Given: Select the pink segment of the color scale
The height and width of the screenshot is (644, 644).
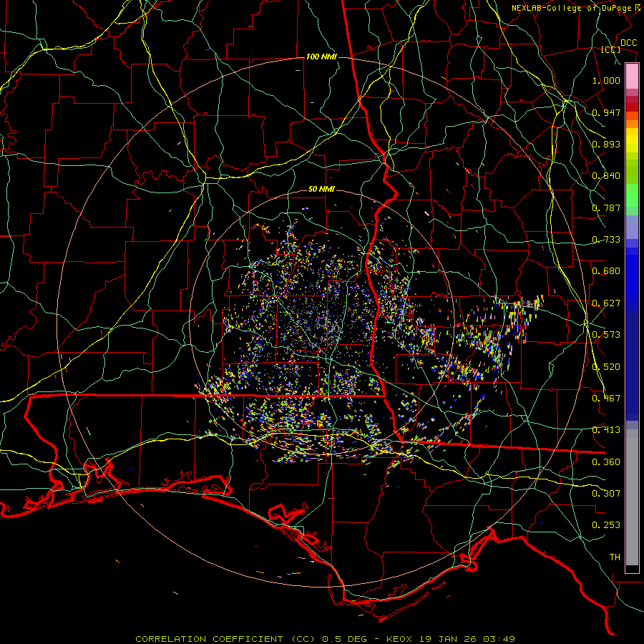Looking at the screenshot, I should tap(632, 77).
